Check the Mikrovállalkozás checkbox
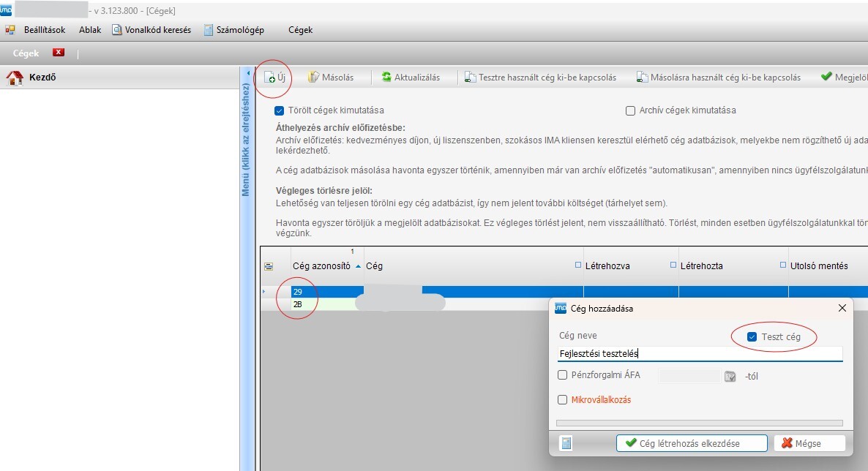 pos(563,400)
